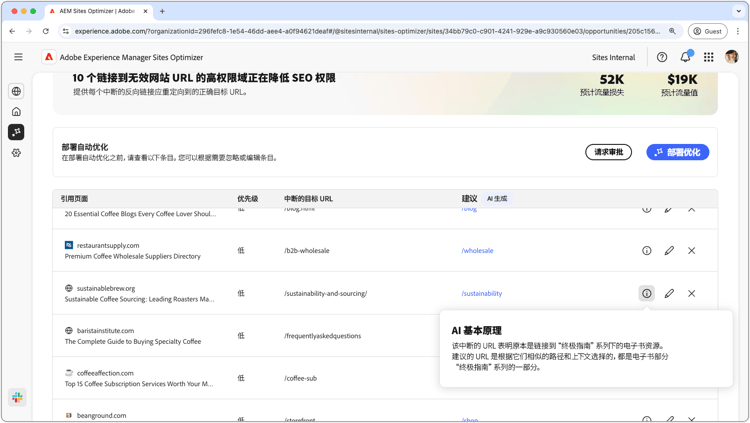Dismiss the sustainablebrew.org row

pyautogui.click(x=692, y=293)
